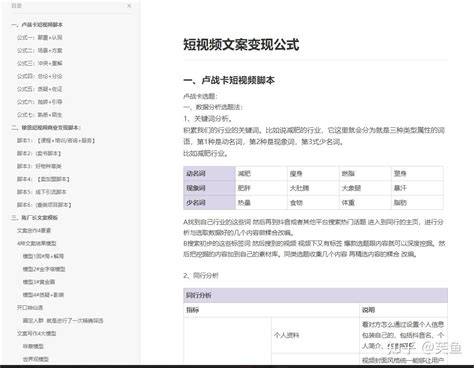This screenshot has height=368, width=474.
Task: Select outline entry 脚本5
Action: click(42, 192)
